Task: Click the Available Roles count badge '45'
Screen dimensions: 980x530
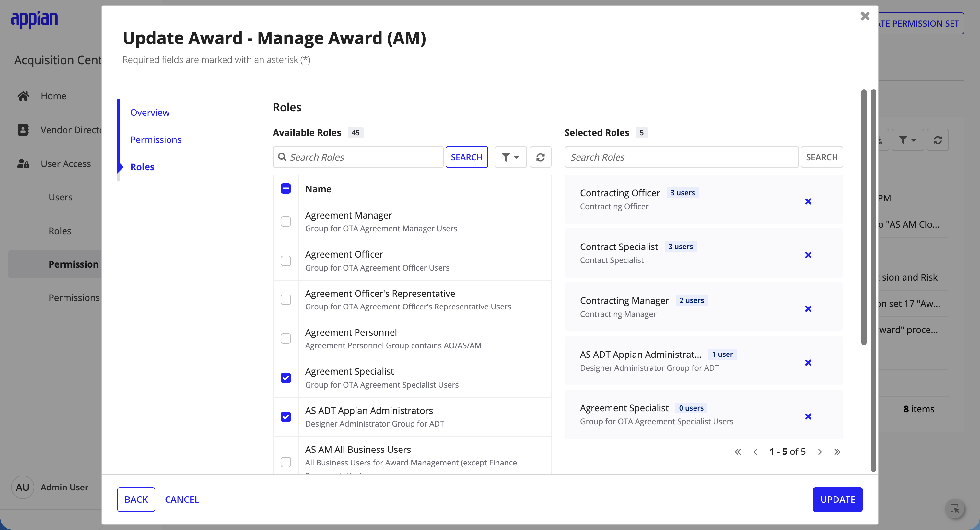Action: [x=355, y=132]
